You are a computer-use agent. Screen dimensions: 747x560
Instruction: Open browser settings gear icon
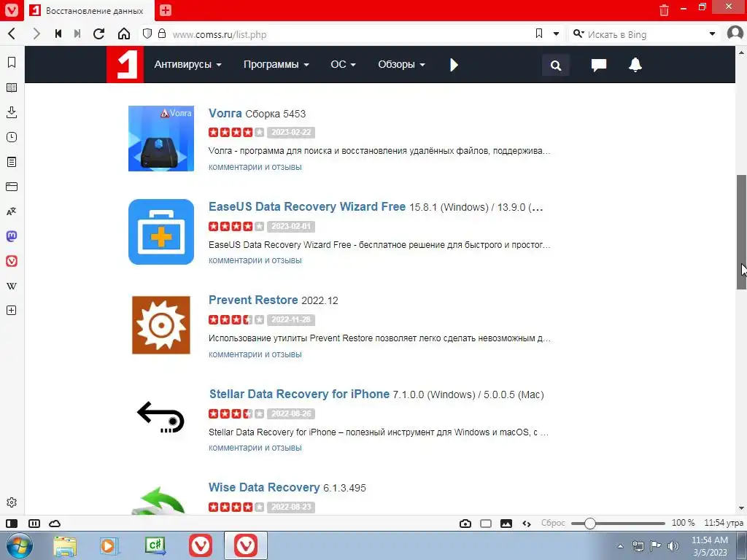coord(12,502)
